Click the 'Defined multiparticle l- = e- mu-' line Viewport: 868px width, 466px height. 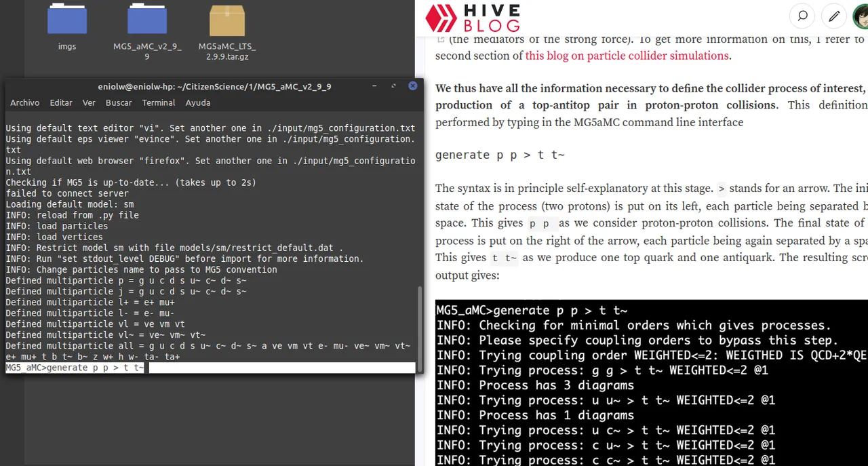[90, 313]
